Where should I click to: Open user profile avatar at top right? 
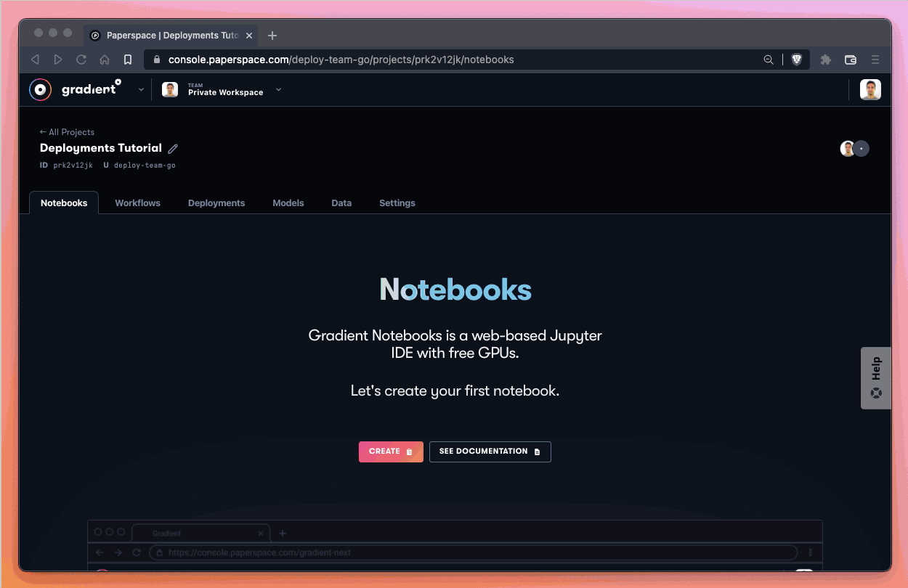[870, 90]
